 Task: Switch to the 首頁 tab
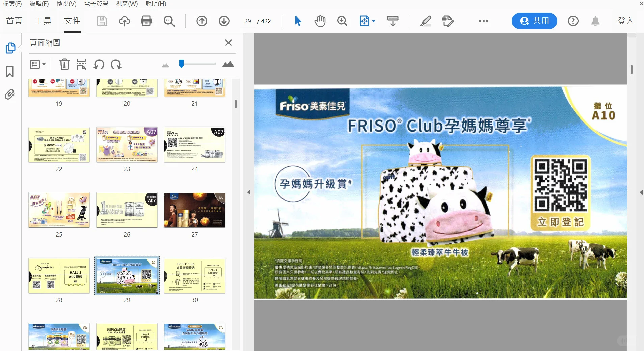click(x=14, y=21)
